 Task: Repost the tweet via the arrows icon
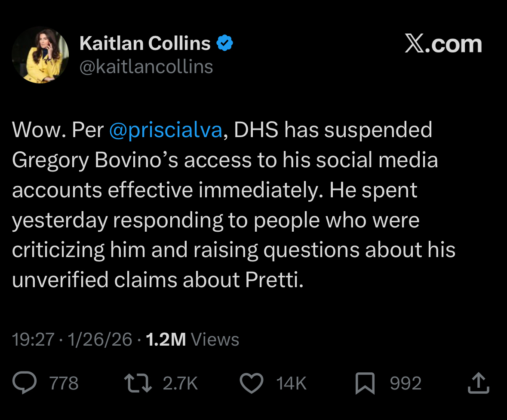click(138, 383)
